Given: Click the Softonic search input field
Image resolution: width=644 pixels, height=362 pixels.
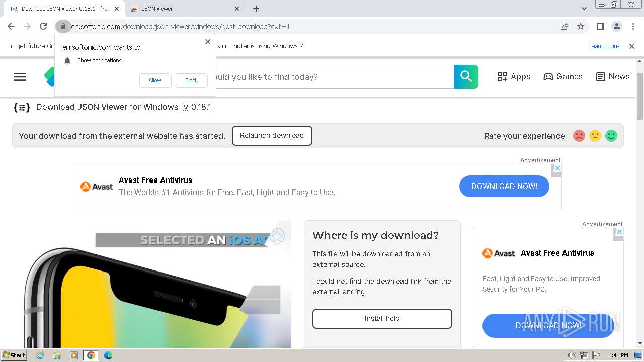Looking at the screenshot, I should (x=335, y=77).
